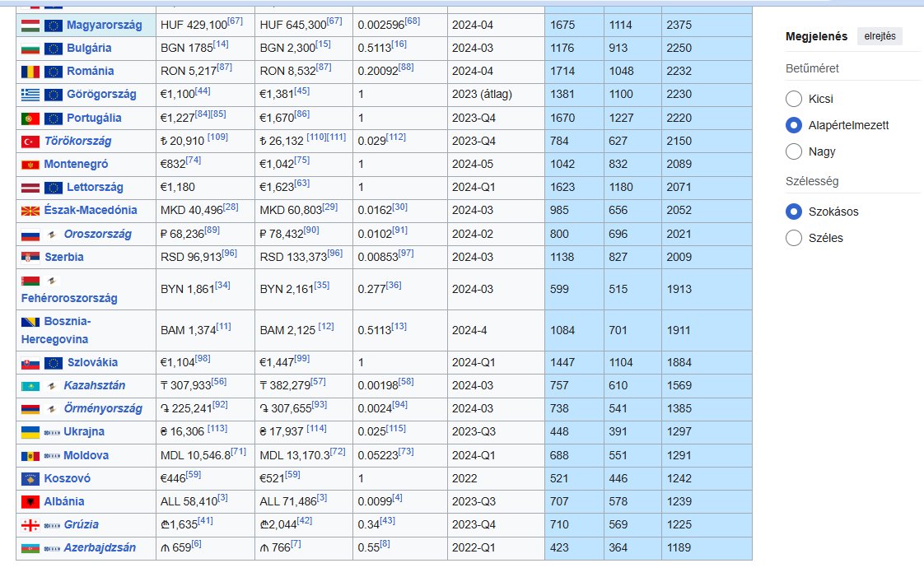
Task: Click the RSD 133,373 cell value
Action: coord(293,258)
